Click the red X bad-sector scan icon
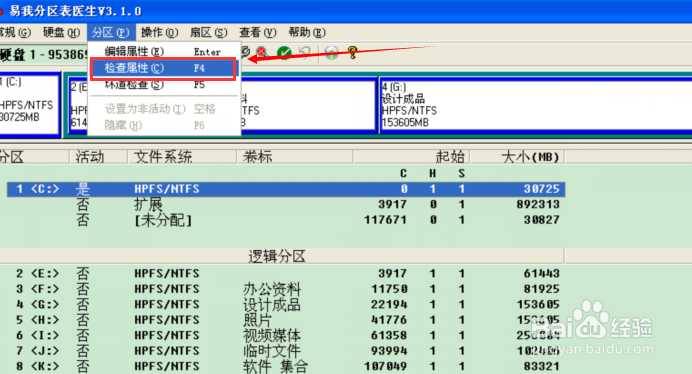Viewport: 692px width, 374px height. click(262, 53)
